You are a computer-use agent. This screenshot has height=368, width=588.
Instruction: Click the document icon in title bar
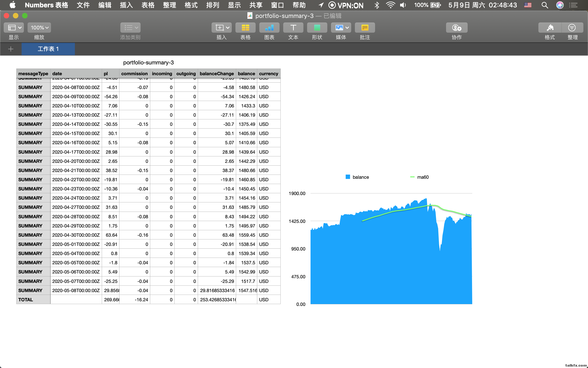(x=250, y=16)
